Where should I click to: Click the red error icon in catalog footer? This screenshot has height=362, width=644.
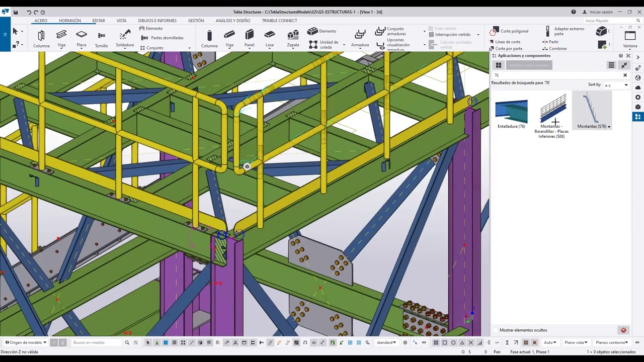(623, 330)
